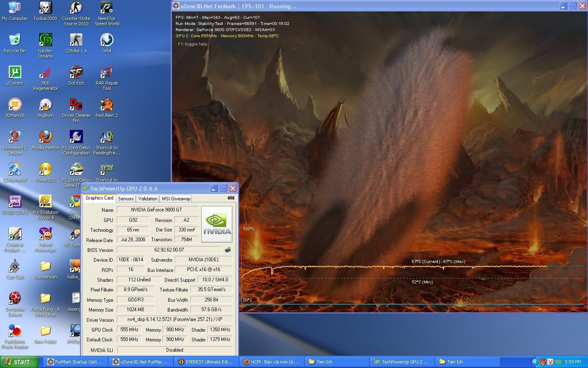Switch to FurMark Startup Options taskbar button
Image resolution: width=588 pixels, height=368 pixels.
click(x=76, y=362)
